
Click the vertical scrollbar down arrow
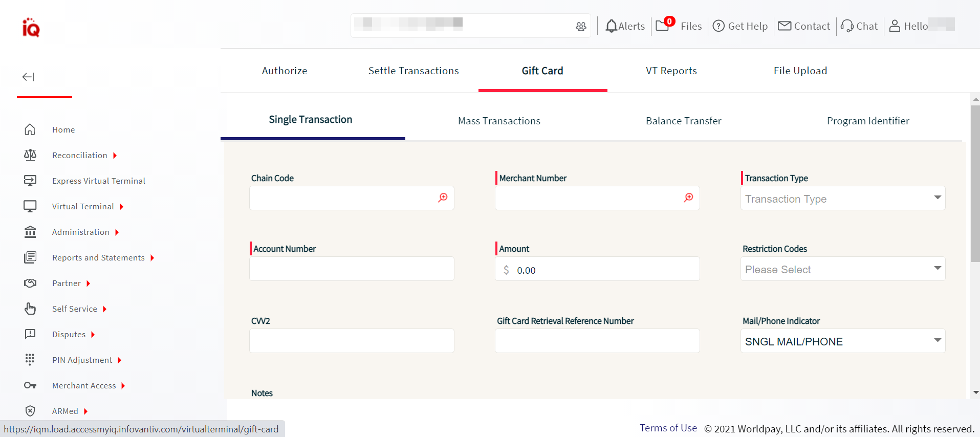[975, 392]
